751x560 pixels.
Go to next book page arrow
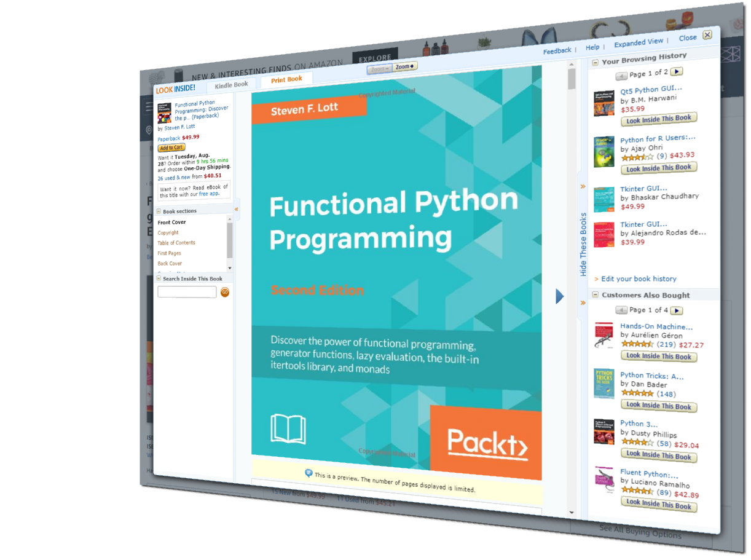pyautogui.click(x=559, y=296)
